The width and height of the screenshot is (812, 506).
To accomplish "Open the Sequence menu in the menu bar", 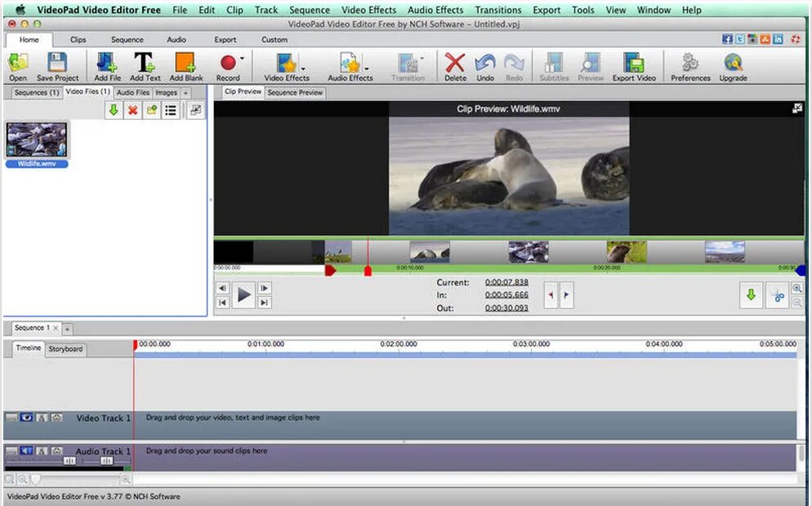I will tap(309, 10).
